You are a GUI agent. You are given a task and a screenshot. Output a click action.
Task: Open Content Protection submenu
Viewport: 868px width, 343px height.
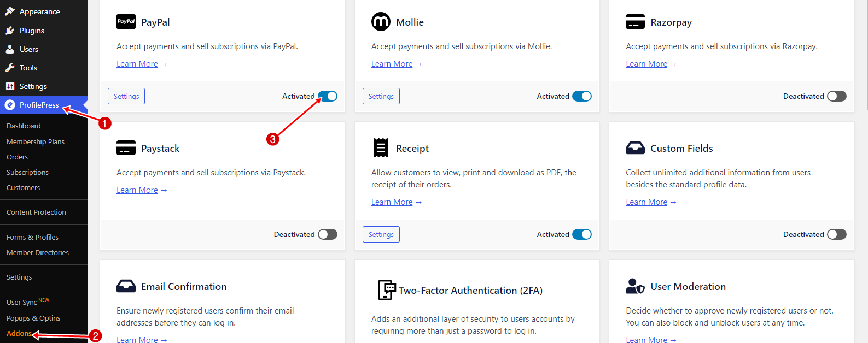click(36, 212)
